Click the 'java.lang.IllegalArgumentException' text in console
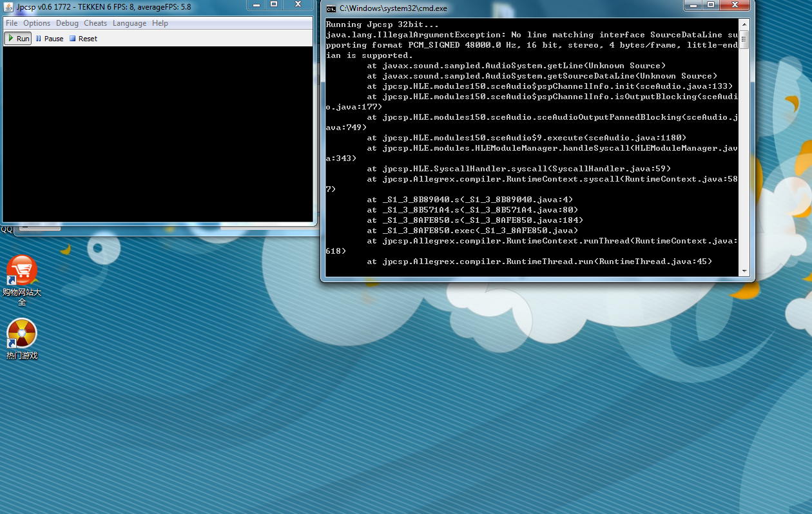Screen dimensions: 812x514 [x=416, y=35]
